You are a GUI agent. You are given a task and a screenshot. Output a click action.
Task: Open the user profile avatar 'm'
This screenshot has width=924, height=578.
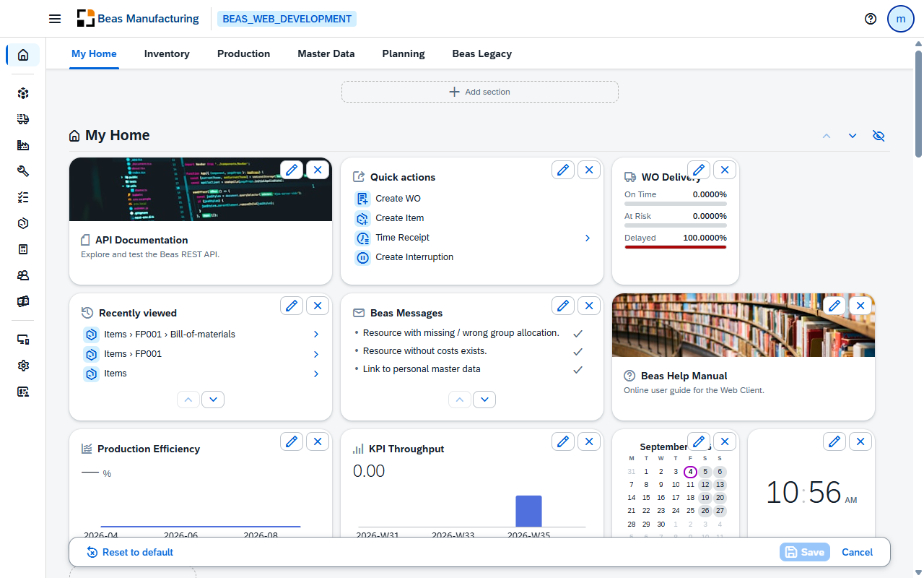[x=901, y=19]
